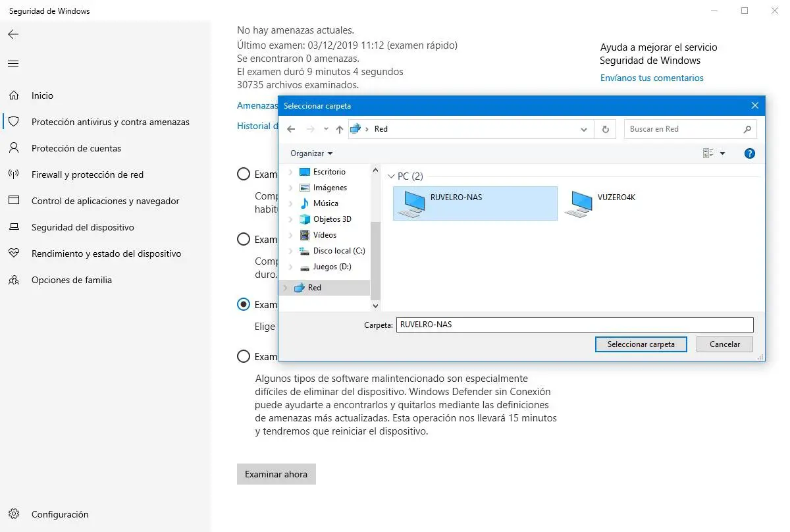The height and width of the screenshot is (532, 790).
Task: Click the Música note icon in tree
Action: [304, 203]
